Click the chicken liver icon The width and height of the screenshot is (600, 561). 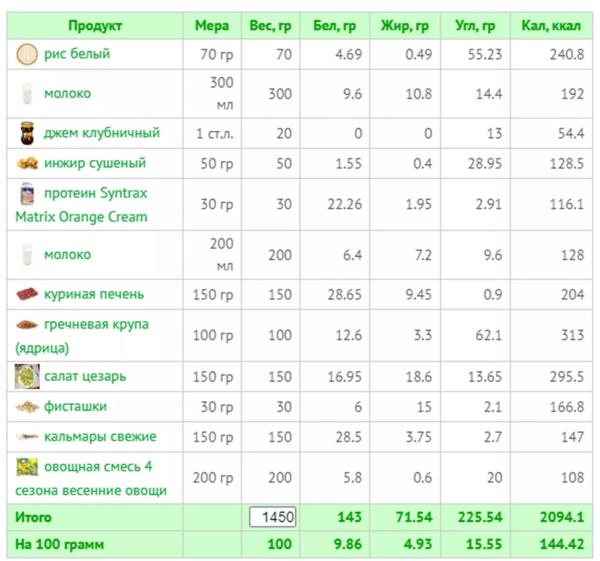(x=27, y=294)
